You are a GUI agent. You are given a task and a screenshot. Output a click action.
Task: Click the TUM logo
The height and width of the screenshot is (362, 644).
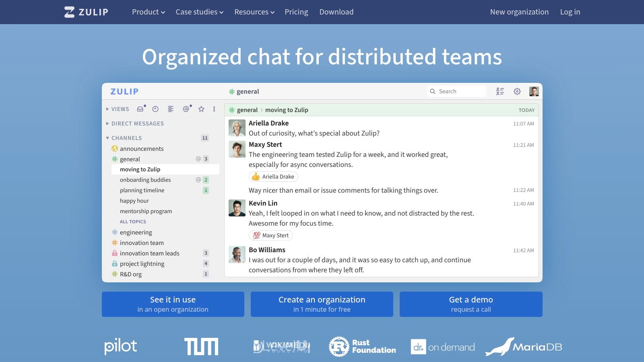pyautogui.click(x=201, y=347)
